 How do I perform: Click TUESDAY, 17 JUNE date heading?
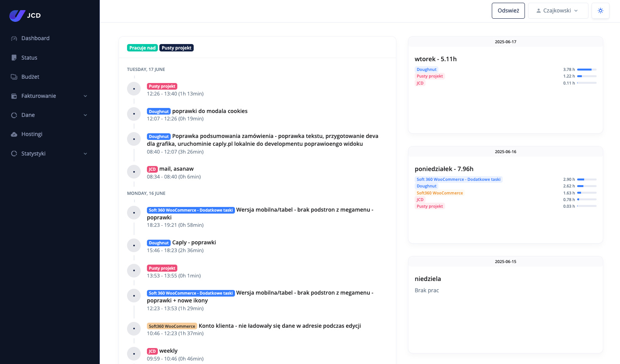pos(146,69)
